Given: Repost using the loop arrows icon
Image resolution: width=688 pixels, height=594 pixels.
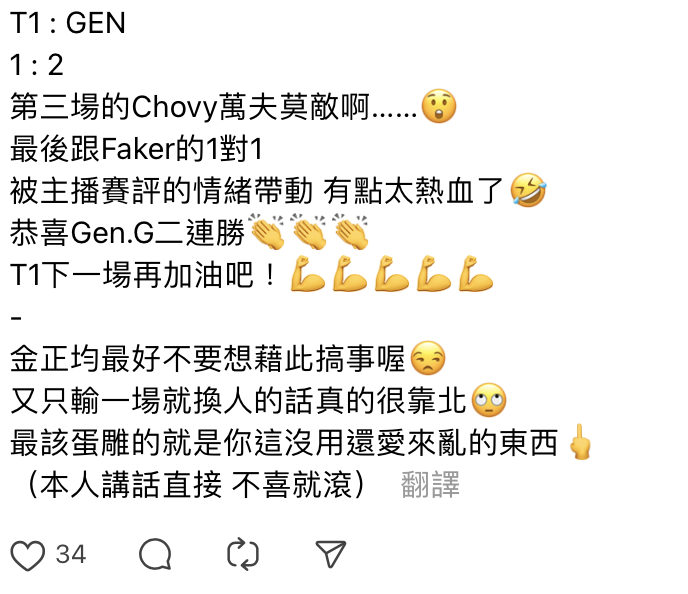Looking at the screenshot, I should coord(243,554).
